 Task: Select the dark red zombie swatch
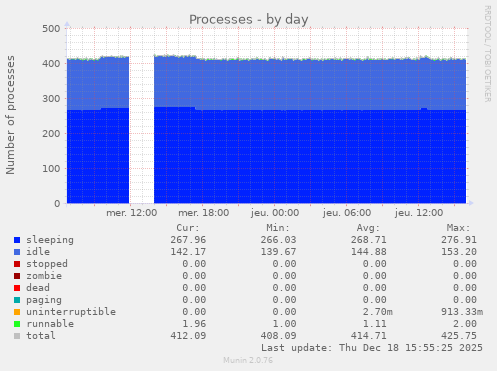pos(17,276)
